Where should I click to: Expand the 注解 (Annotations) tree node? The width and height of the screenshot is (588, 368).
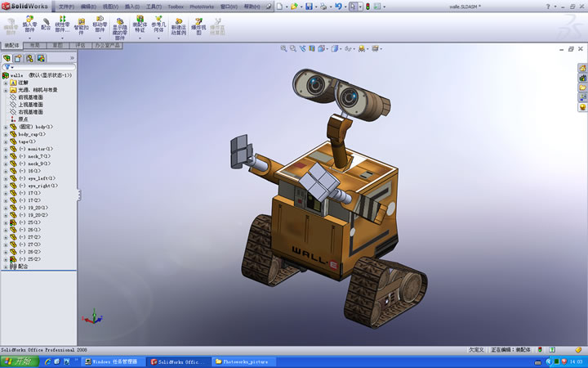pyautogui.click(x=6, y=83)
